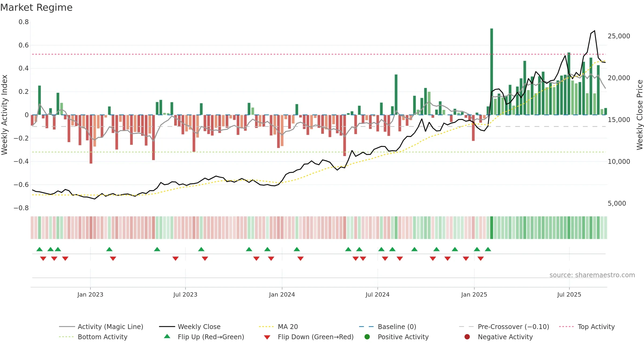Screen dimensions: 644x362
Task: Toggle the Top Activity legend entry
Action: 587,327
